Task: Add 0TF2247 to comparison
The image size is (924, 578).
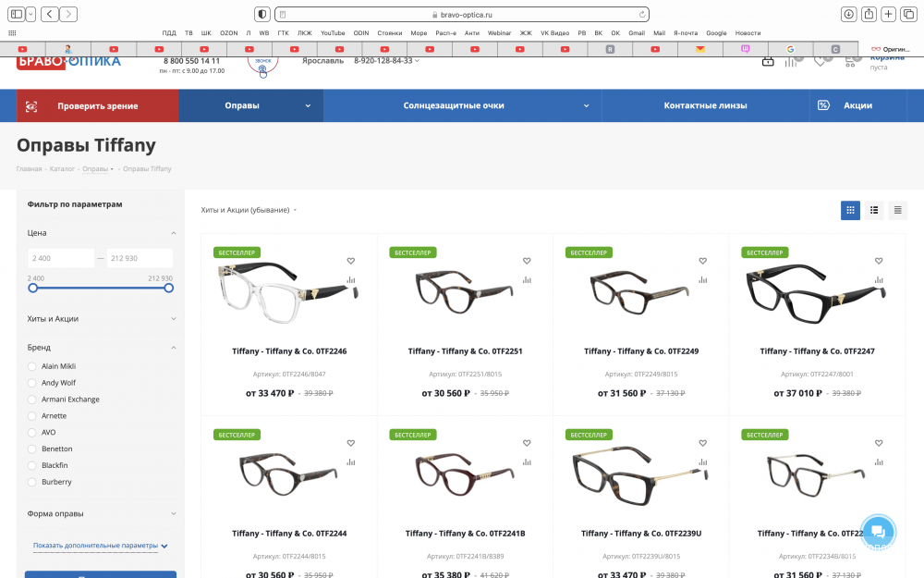Action: click(879, 280)
